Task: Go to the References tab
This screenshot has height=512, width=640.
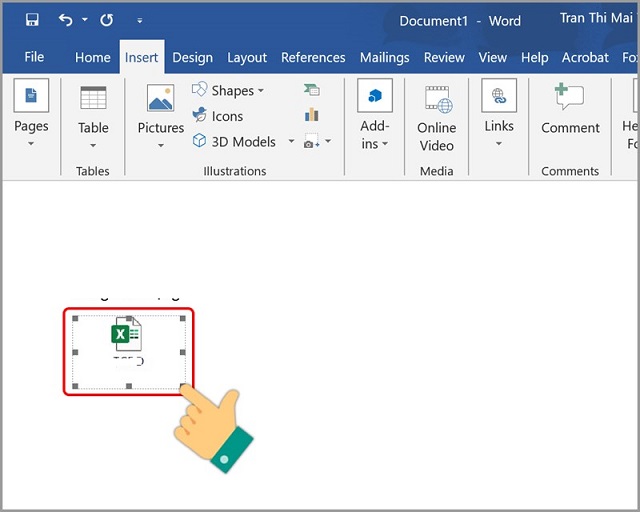Action: pos(313,57)
